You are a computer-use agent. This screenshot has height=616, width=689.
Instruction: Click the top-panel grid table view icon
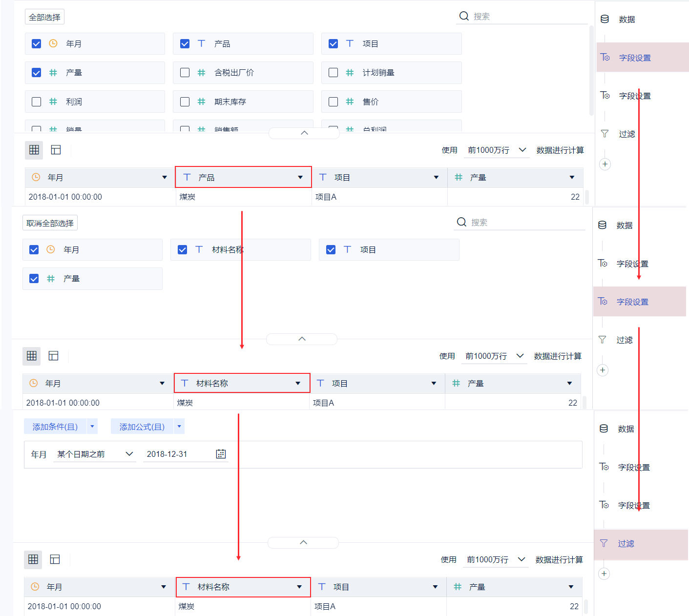[x=34, y=150]
